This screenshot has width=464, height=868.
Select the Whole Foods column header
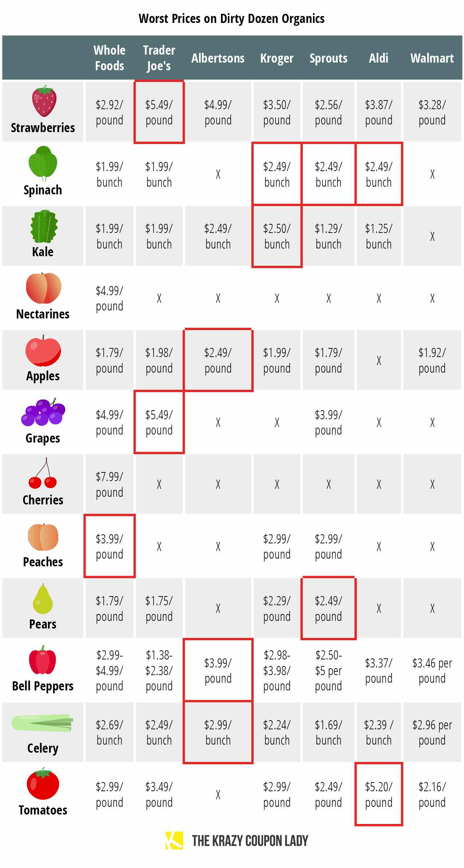109,58
